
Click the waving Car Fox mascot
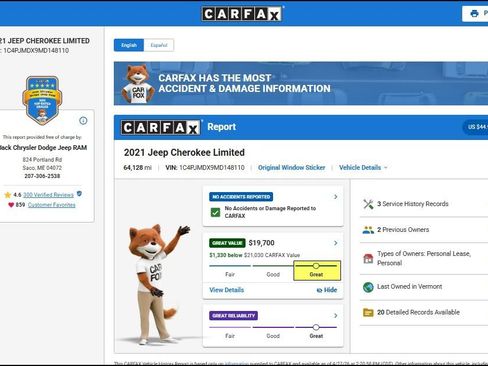pos(156,284)
